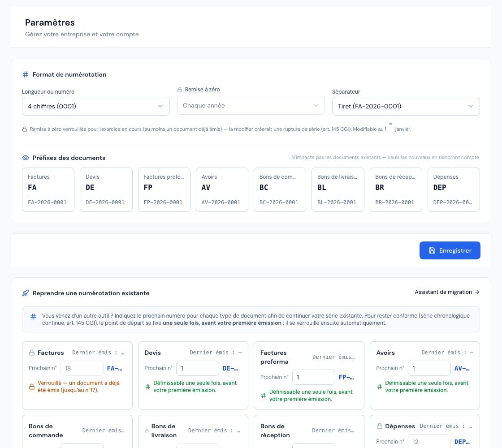
Task: Click the FP-2026-0001 preview text
Action: pyautogui.click(x=163, y=202)
